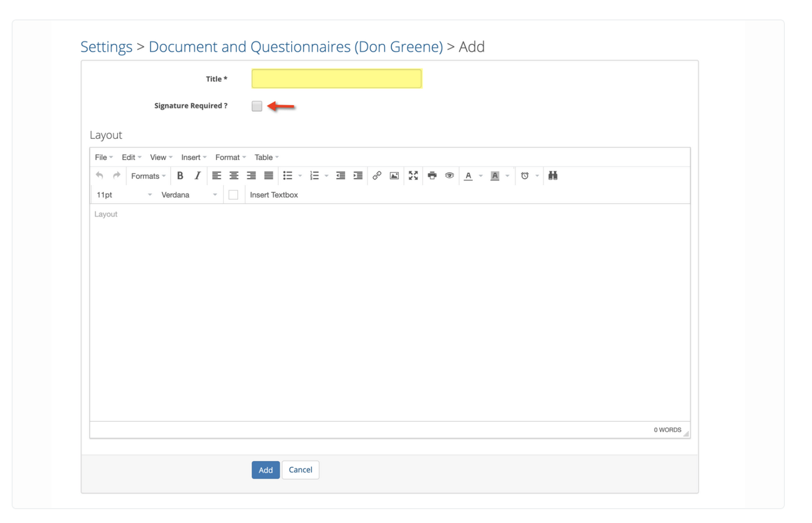Enable the Signature Required checkbox
812x523 pixels.
[x=256, y=106]
